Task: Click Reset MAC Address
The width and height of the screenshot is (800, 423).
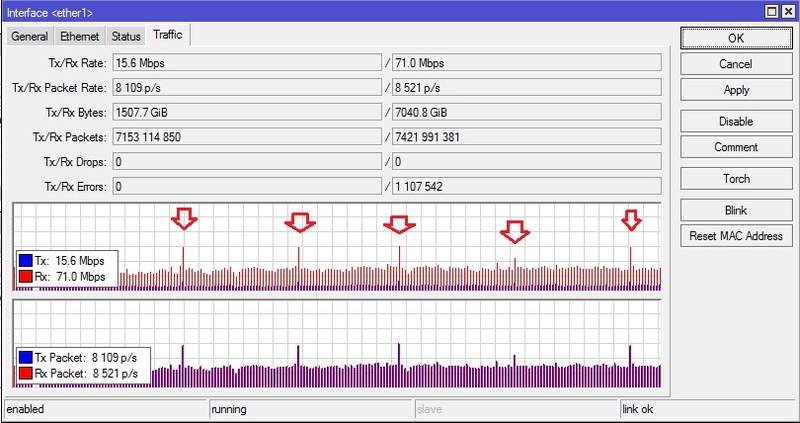Action: (736, 236)
